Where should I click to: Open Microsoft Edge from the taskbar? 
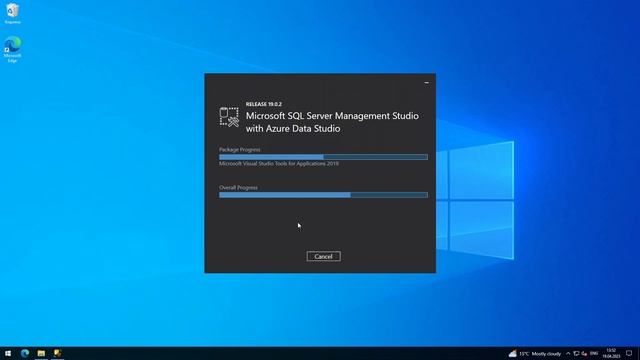click(25, 353)
